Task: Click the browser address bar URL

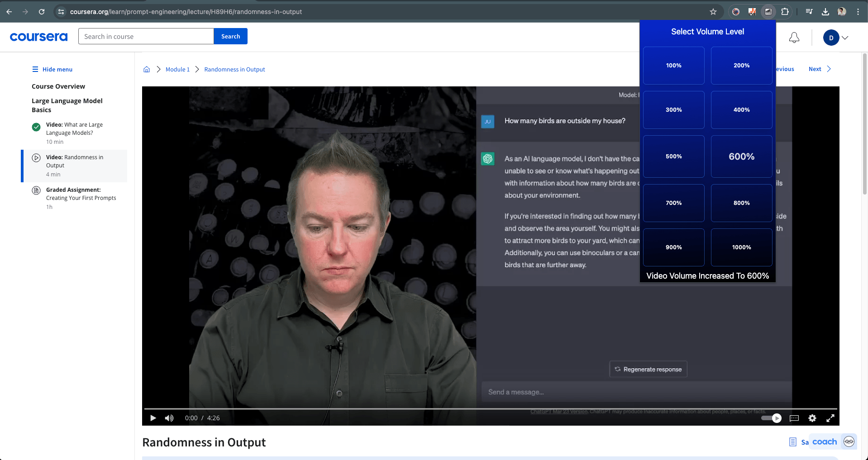Action: coord(186,12)
